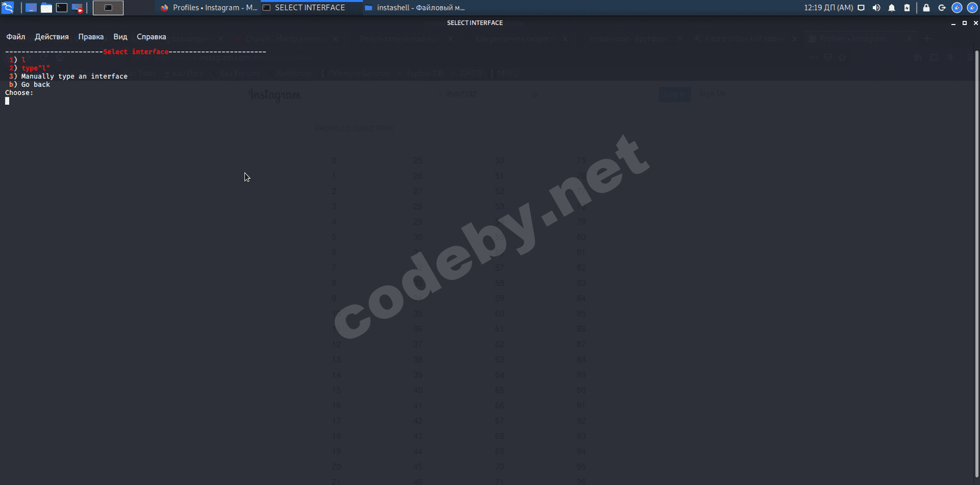Open the Kali applications menu
Screen dimensions: 980x485
(x=7, y=8)
